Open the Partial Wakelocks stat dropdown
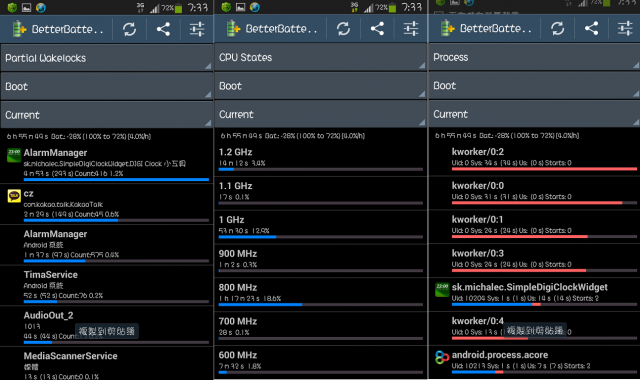The width and height of the screenshot is (640, 380). (x=107, y=58)
